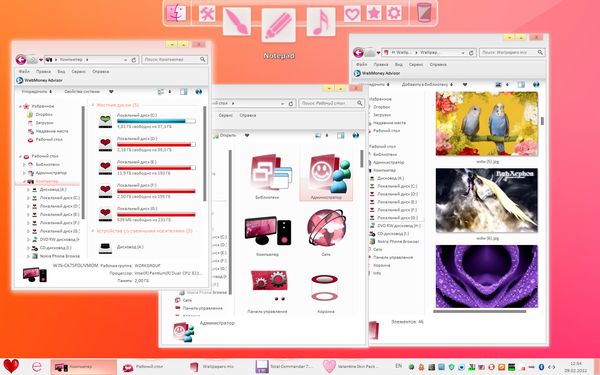This screenshot has width=600, height=375.
Task: Open address history dropdown in Компьютер window
Action: tap(125, 60)
